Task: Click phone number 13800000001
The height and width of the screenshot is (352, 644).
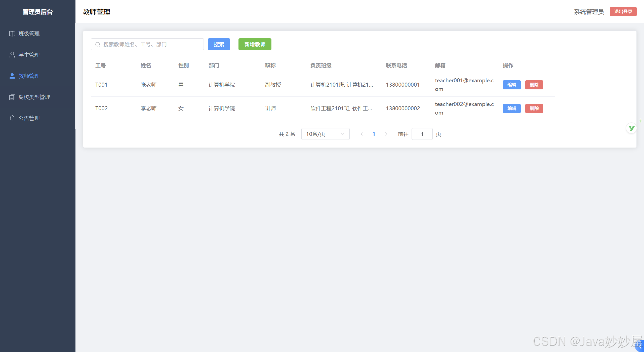Action: (403, 85)
